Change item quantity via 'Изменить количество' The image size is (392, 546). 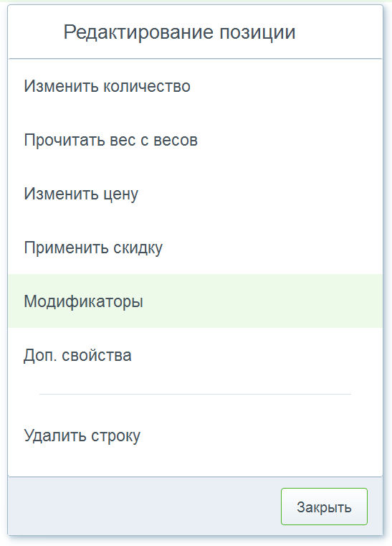coord(195,86)
